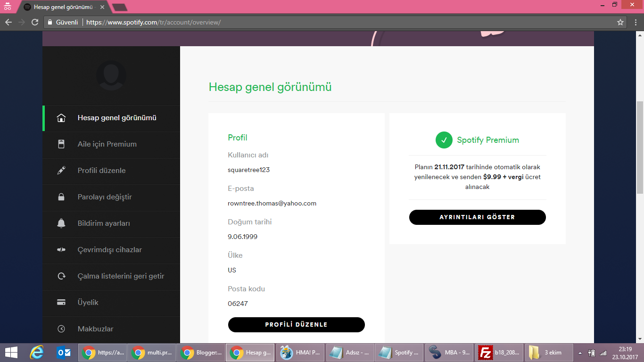This screenshot has height=362, width=644.
Task: Open Bildirim ayarları menu item
Action: tap(111, 224)
